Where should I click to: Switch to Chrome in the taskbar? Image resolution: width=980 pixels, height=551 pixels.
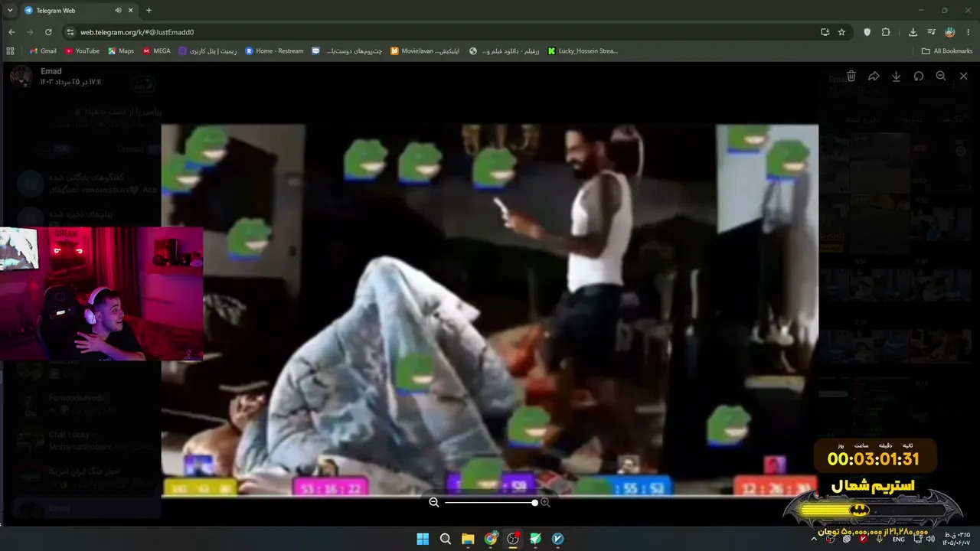(491, 539)
